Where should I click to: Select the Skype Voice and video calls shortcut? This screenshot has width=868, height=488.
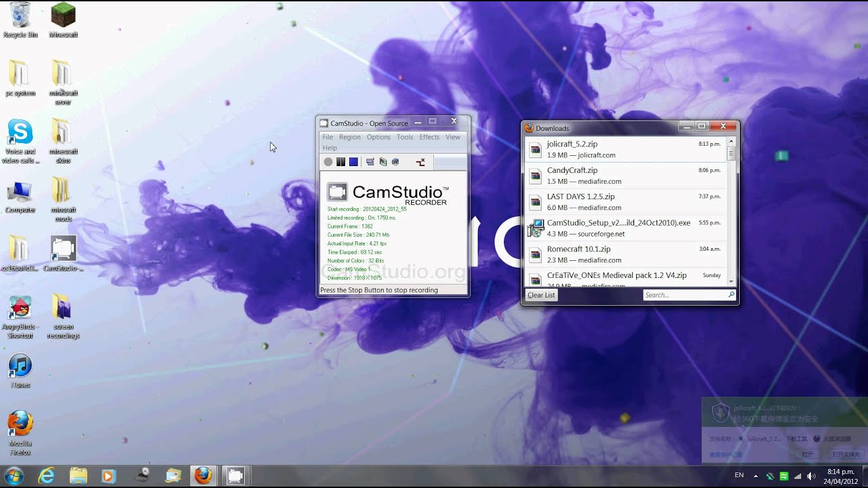coord(20,142)
